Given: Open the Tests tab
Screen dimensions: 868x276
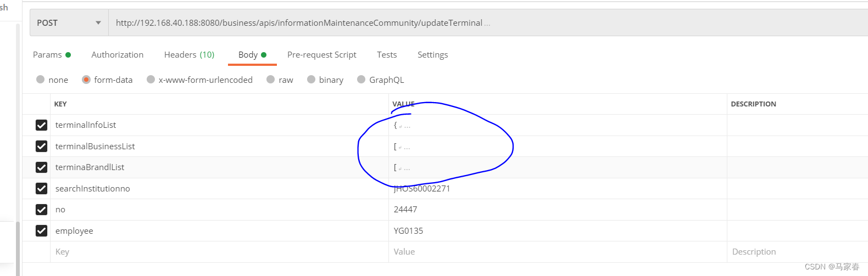Looking at the screenshot, I should [x=387, y=55].
